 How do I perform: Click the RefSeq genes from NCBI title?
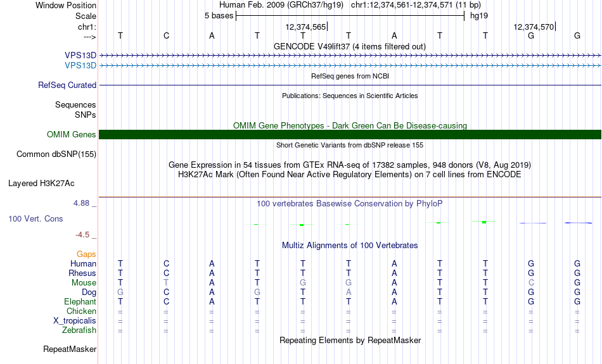(x=350, y=76)
